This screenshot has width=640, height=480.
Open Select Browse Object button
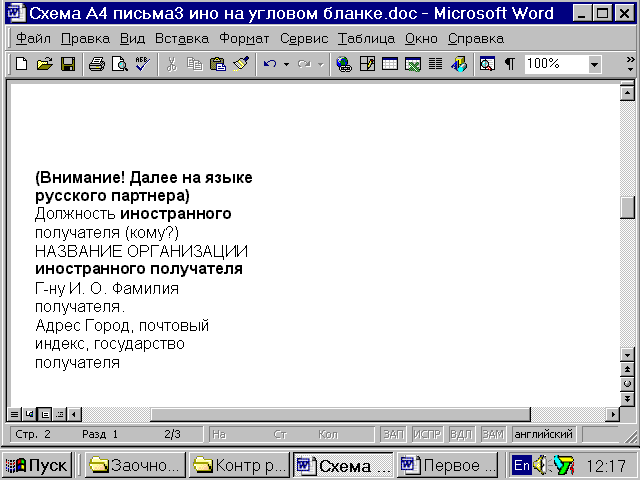pos(627,384)
